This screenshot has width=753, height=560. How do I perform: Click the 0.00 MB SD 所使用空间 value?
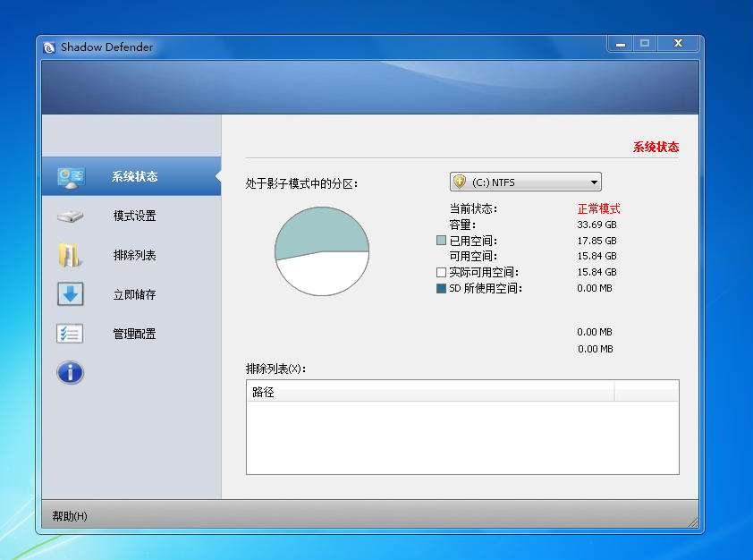point(595,288)
